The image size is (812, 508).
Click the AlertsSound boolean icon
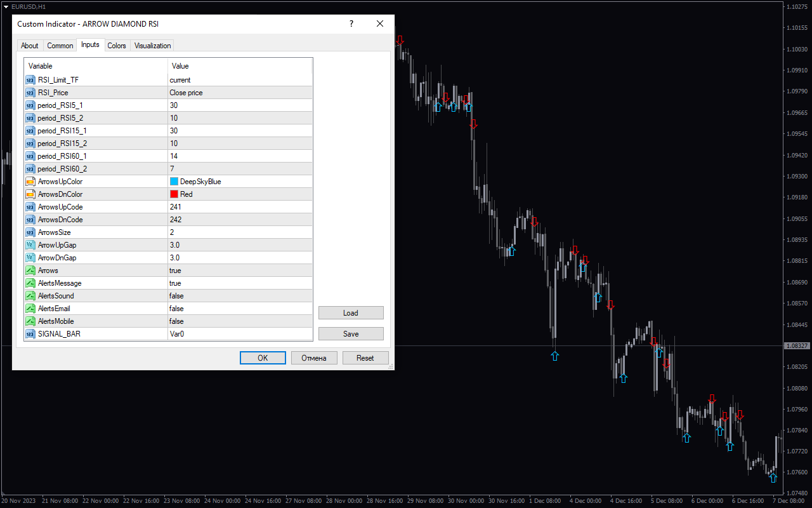pyautogui.click(x=30, y=296)
